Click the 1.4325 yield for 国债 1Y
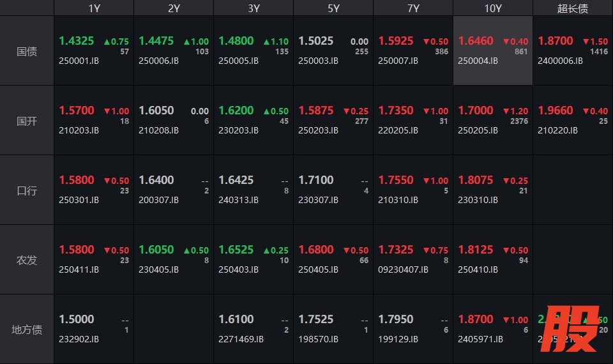The width and height of the screenshot is (613, 364). [77, 41]
